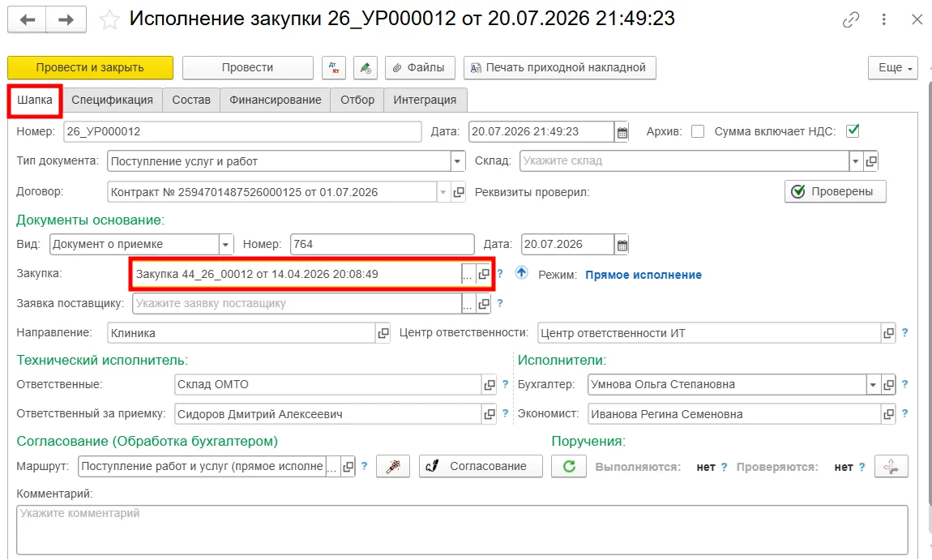Show help for Маршрут field
The width and height of the screenshot is (932, 560).
365,466
